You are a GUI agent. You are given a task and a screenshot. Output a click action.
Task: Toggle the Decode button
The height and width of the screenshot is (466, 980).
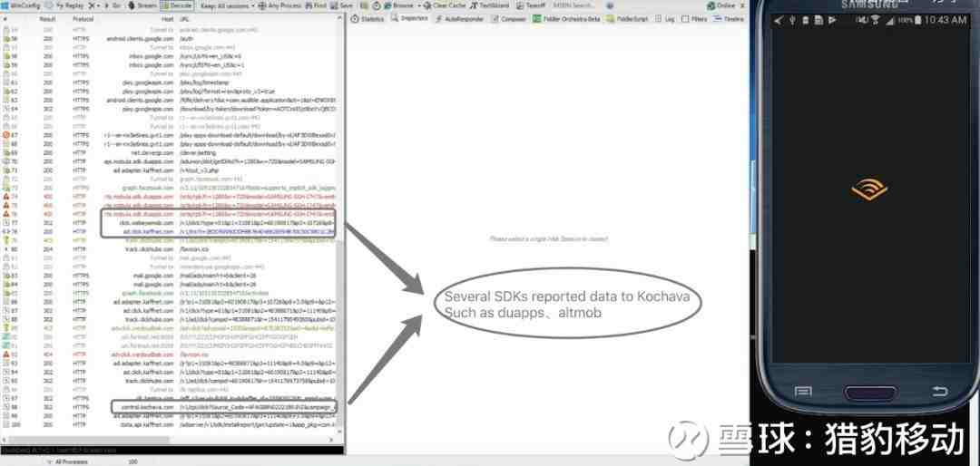click(x=176, y=5)
